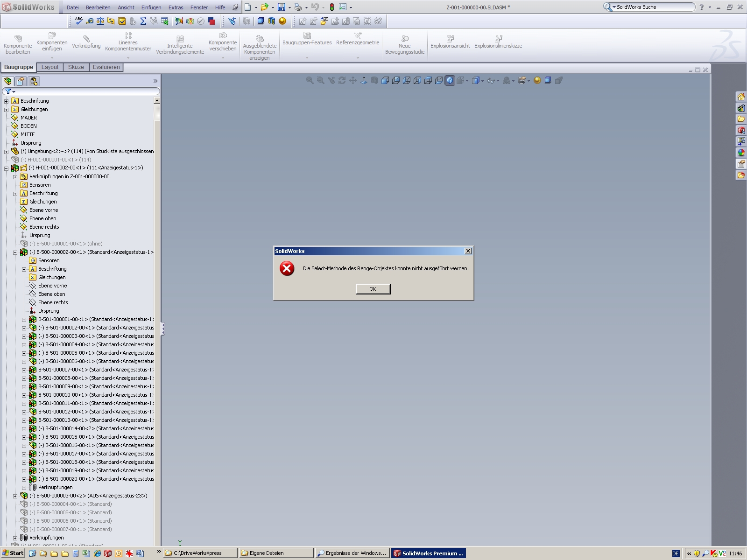Click Neue Bewegungsstudie button

point(405,45)
